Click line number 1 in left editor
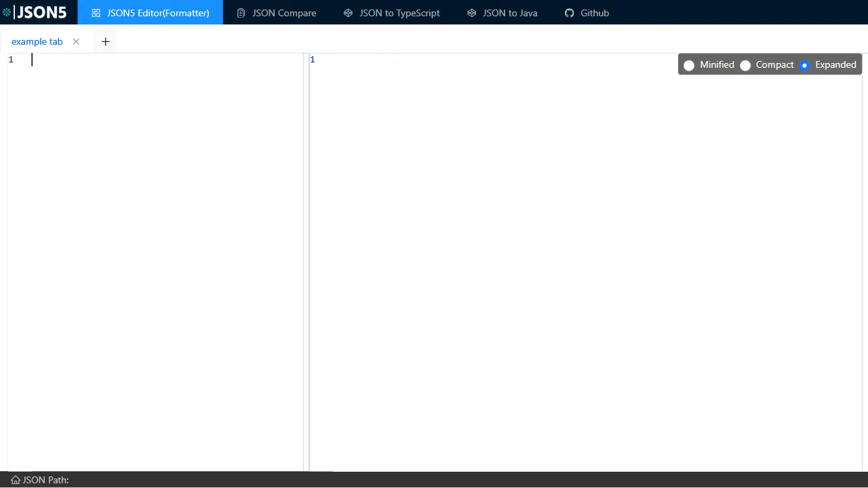This screenshot has height=488, width=868. pos(11,60)
